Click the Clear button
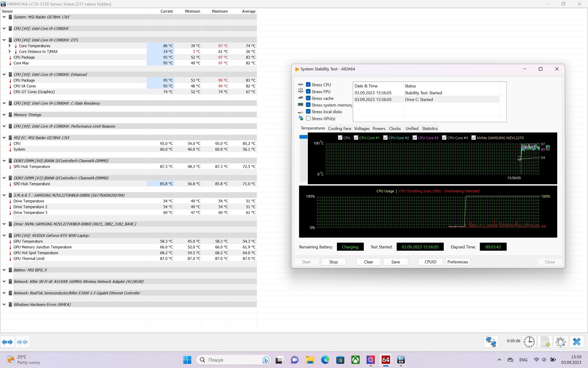588x368 pixels. click(368, 262)
